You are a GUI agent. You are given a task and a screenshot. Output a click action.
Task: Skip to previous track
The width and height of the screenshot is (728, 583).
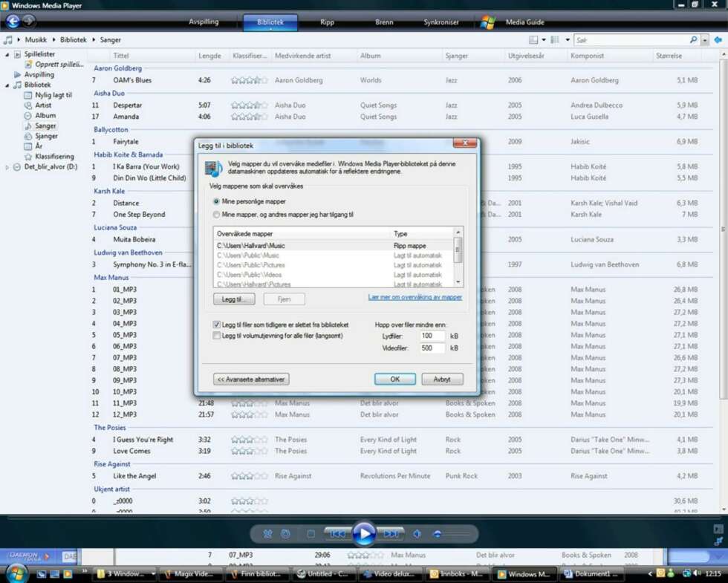[x=337, y=534]
